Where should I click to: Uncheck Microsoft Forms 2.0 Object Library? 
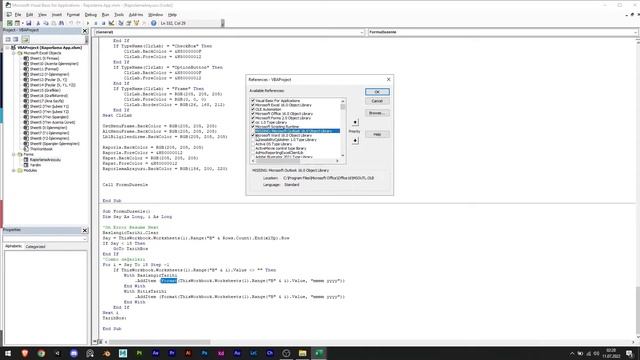(x=253, y=118)
